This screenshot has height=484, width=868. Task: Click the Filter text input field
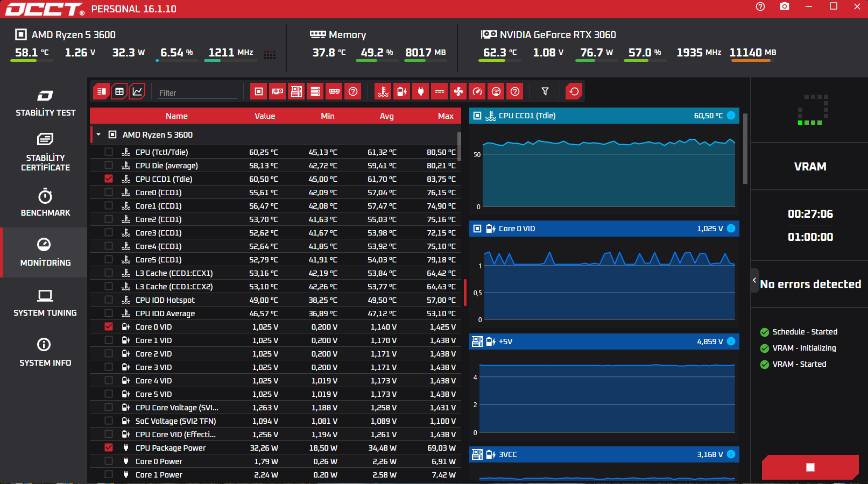197,92
